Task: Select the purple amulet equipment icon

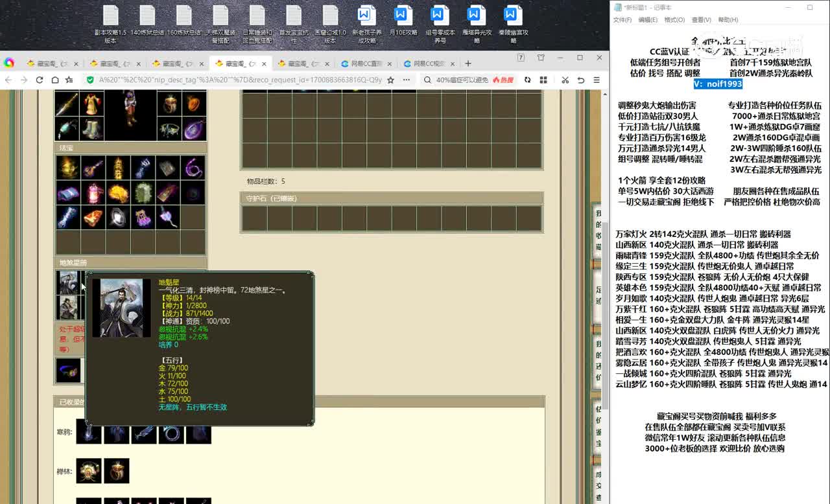Action: pos(193,128)
